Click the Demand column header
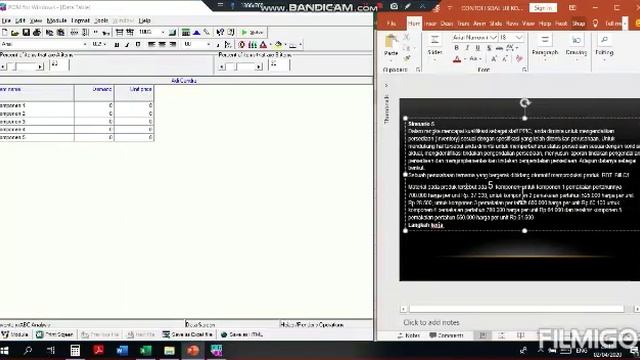Viewport: 640px width, 360px height. pos(94,93)
